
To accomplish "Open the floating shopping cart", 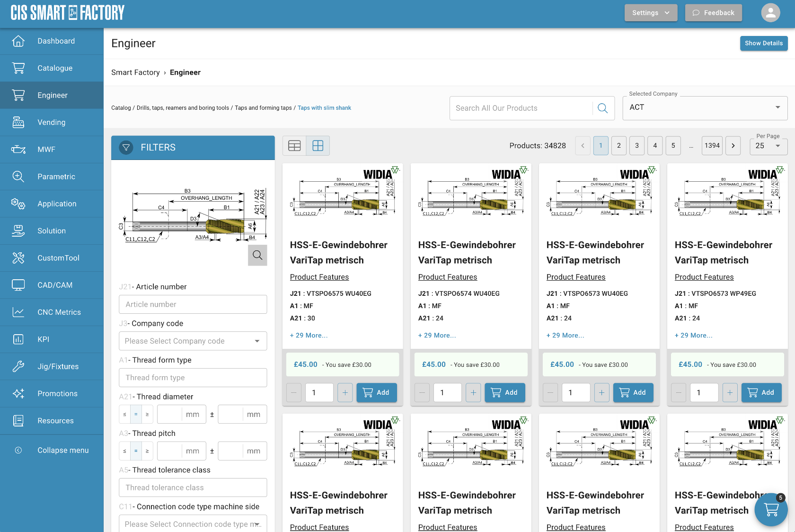I will [x=771, y=510].
